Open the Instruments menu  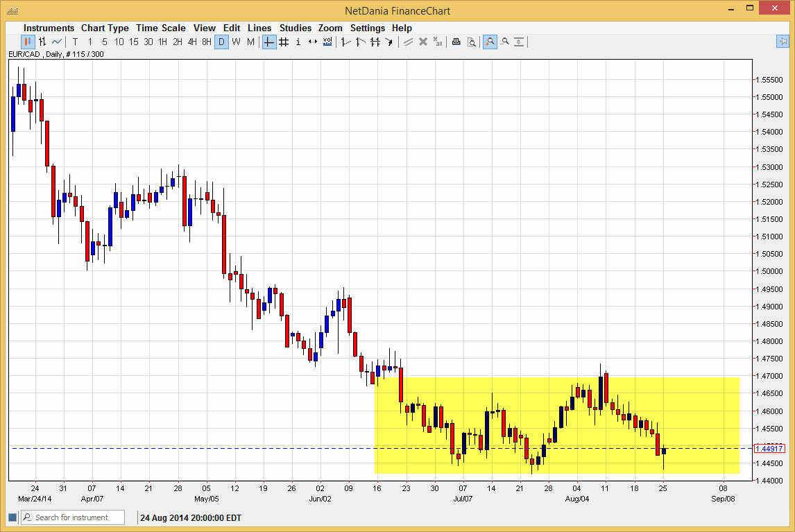[49, 28]
